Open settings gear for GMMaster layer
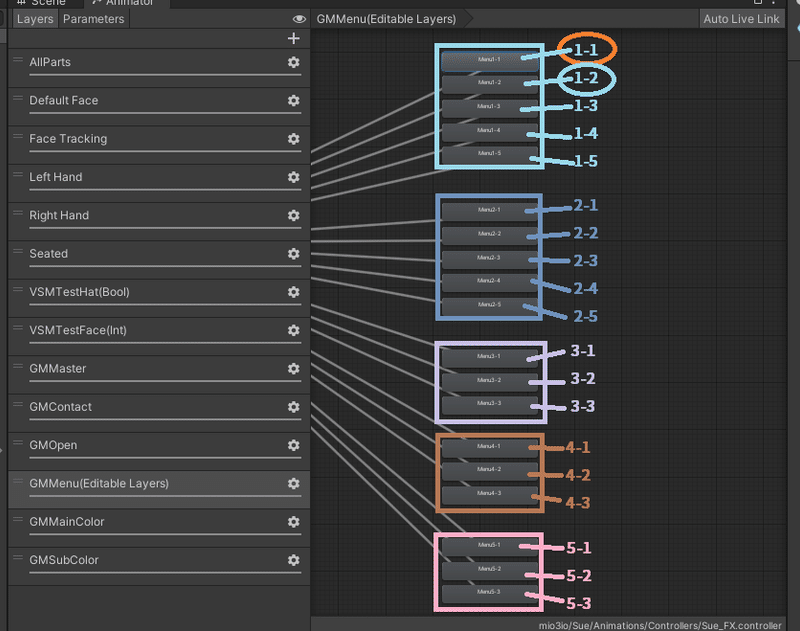 (x=293, y=368)
